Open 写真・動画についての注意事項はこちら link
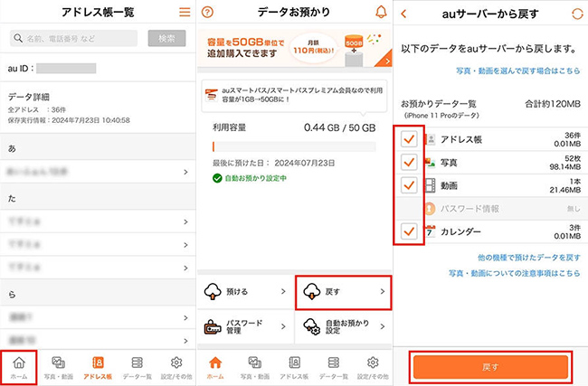 coord(515,273)
